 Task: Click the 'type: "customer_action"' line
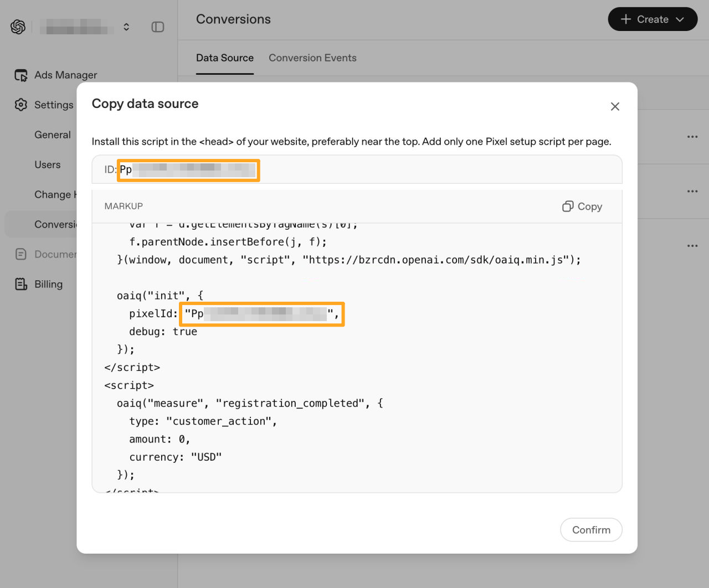point(203,421)
